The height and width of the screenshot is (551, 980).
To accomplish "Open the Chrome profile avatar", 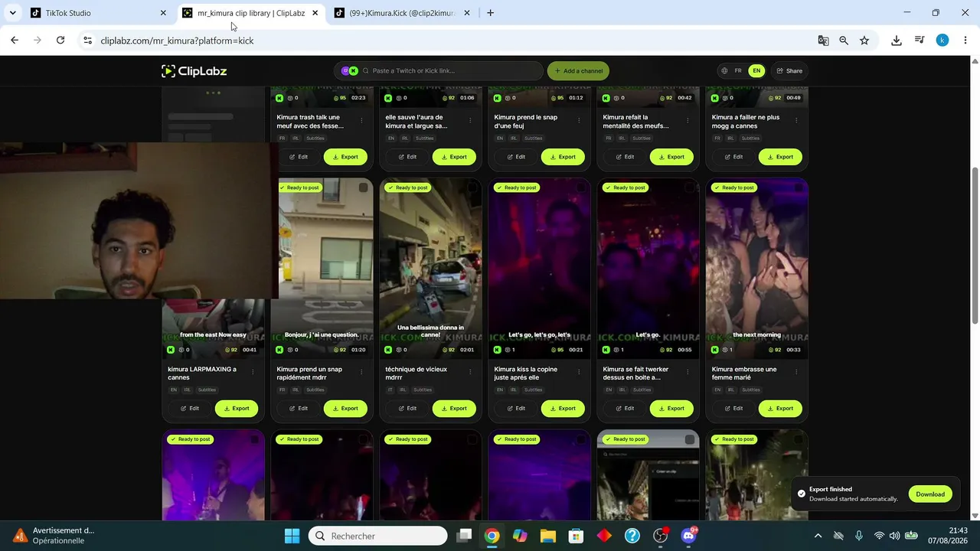I will (942, 41).
